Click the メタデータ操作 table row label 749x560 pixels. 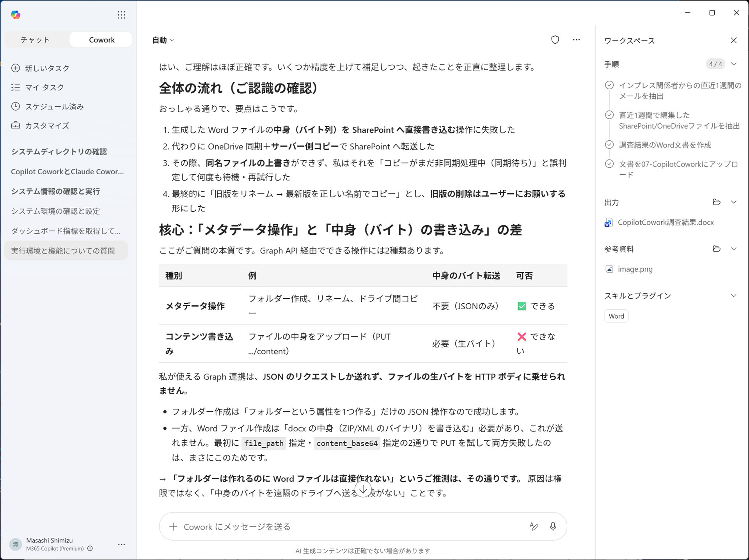click(x=195, y=306)
